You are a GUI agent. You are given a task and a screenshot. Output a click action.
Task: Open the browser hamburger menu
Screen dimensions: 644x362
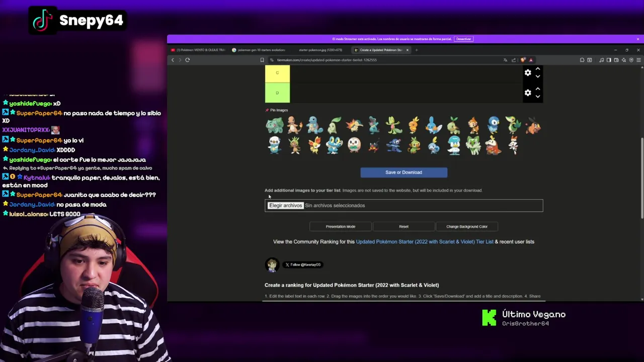[638, 60]
